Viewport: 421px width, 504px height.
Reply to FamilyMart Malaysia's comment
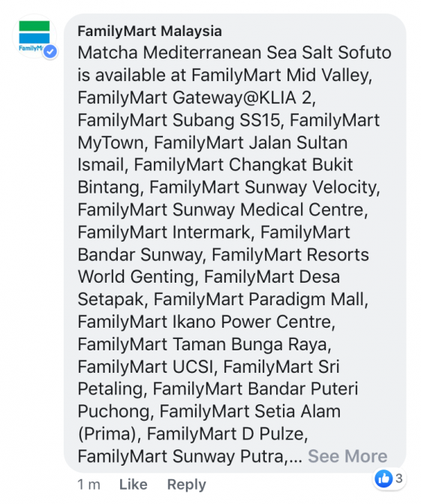pyautogui.click(x=186, y=484)
